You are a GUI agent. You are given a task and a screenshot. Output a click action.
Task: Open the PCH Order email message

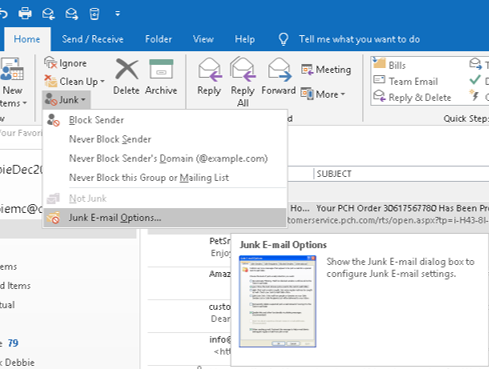pyautogui.click(x=388, y=214)
